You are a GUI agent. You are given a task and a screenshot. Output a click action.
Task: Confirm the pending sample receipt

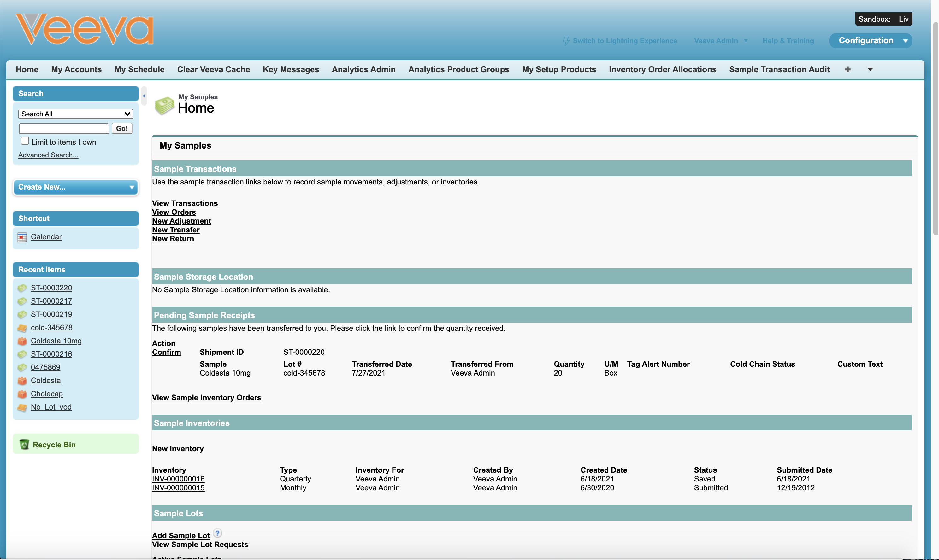(167, 352)
